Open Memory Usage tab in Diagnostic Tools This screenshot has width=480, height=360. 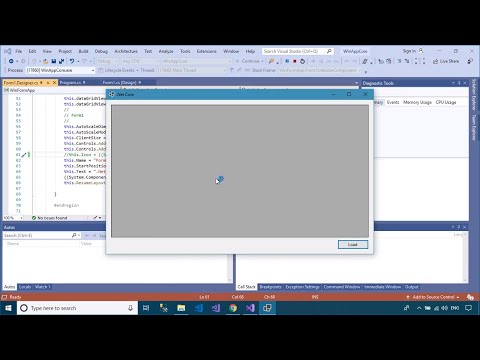(417, 102)
